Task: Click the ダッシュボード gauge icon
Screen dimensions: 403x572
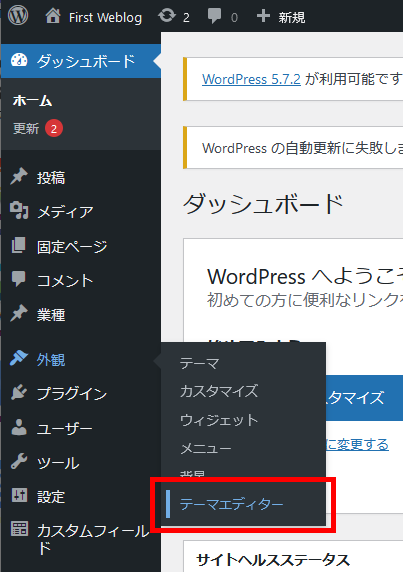Action: click(x=19, y=60)
